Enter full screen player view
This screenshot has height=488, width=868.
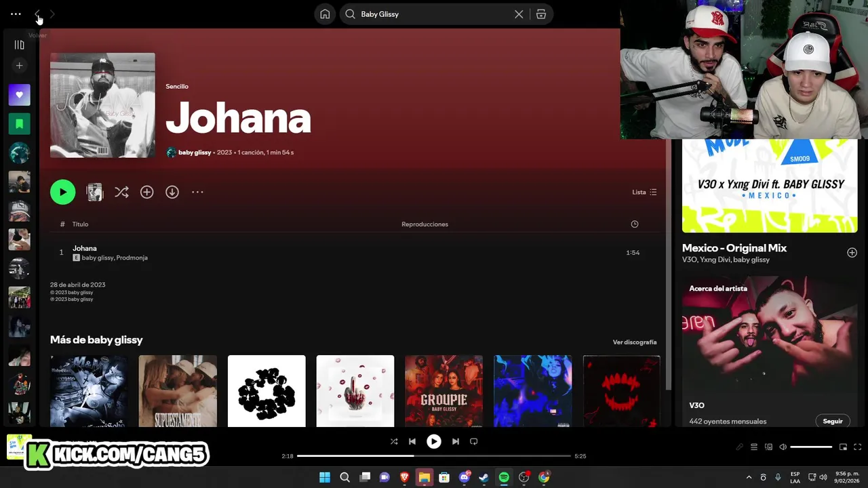click(x=857, y=447)
